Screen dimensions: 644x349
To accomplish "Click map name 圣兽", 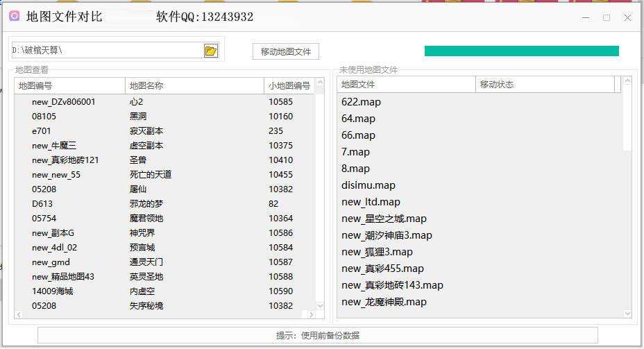I will pyautogui.click(x=138, y=160).
